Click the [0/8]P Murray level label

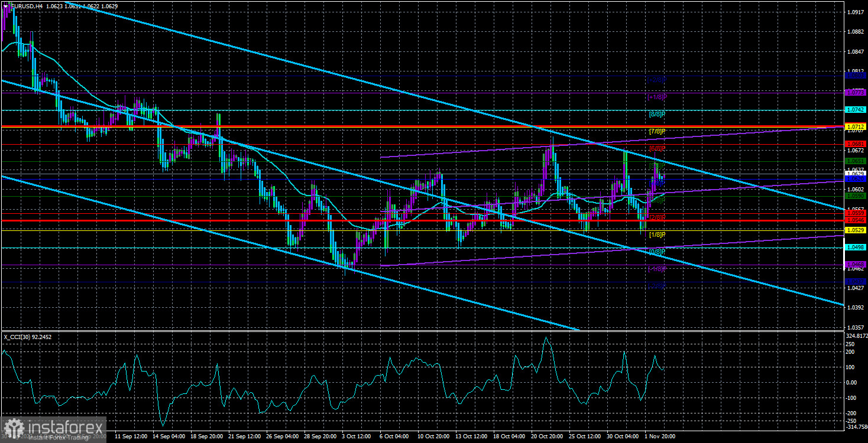(x=657, y=252)
